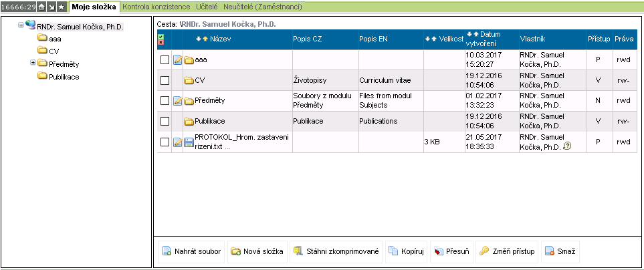Screen dimensions: 644x270
Task: Sort by Název ascending using up arrow
Action: click(205, 39)
